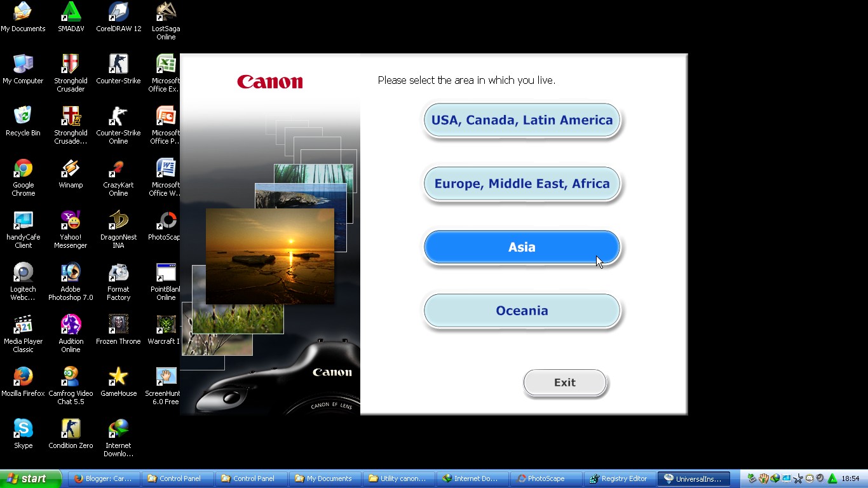This screenshot has width=868, height=488.
Task: Open Condition Zero shortcut
Action: (71, 435)
